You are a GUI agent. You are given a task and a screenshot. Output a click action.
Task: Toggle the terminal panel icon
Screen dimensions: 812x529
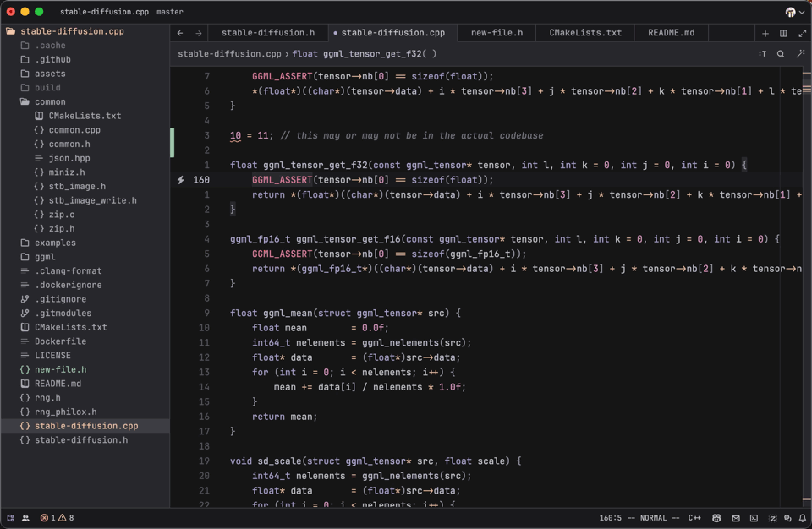[x=754, y=518]
